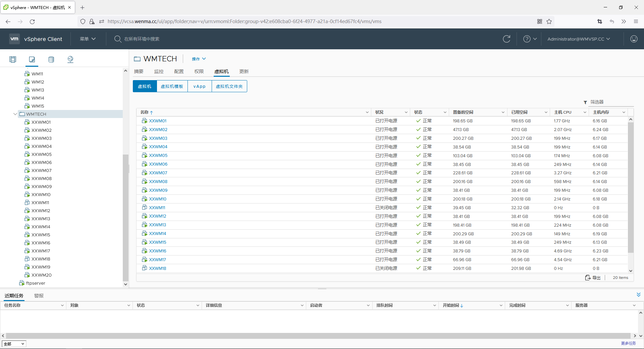644x349 pixels.
Task: Click the 4.69 GHz host CPU cell
Action: [562, 251]
